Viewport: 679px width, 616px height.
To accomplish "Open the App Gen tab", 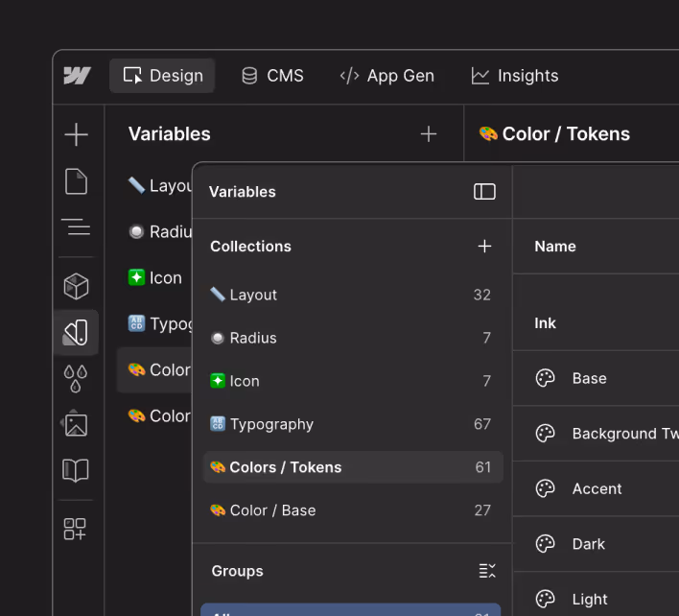I will tap(386, 76).
